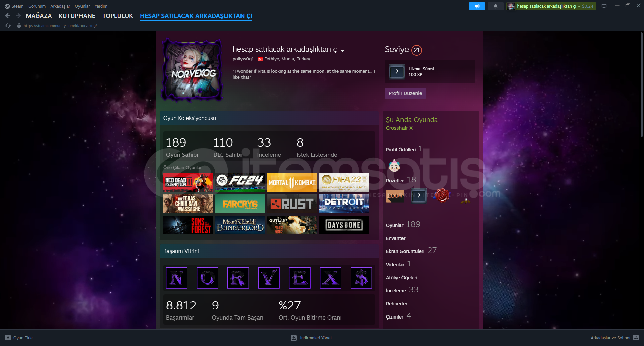This screenshot has height=346, width=644.
Task: Click the padlock icon beside URL
Action: (19, 26)
